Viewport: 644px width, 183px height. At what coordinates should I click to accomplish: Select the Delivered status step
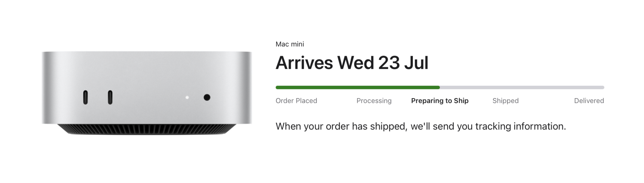pos(589,101)
